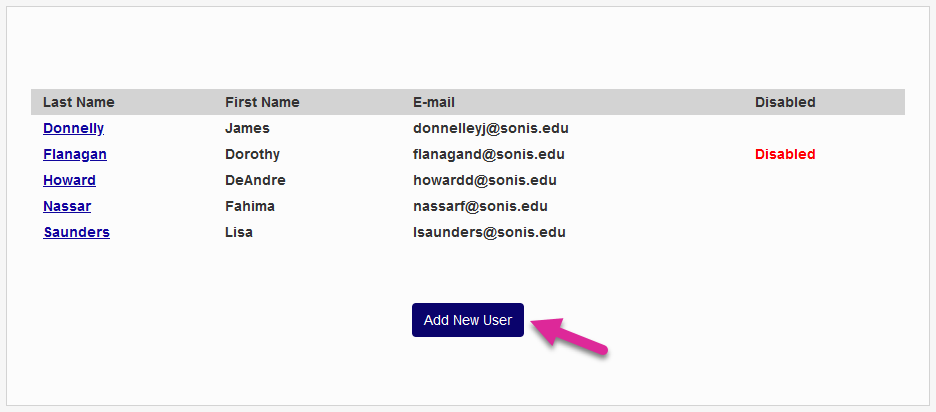The width and height of the screenshot is (936, 412).
Task: Click the First Name column header
Action: coord(262,102)
